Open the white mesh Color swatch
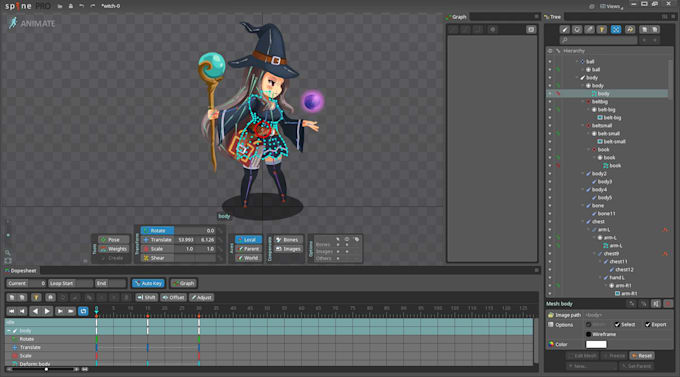The width and height of the screenshot is (680, 377). tap(596, 344)
